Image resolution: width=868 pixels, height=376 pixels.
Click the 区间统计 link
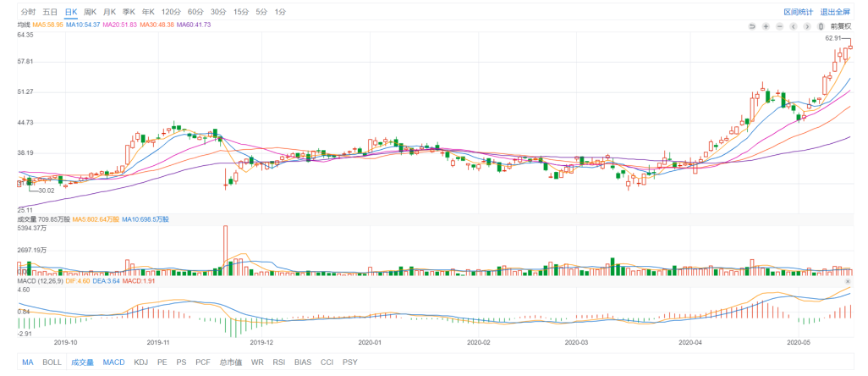point(798,12)
